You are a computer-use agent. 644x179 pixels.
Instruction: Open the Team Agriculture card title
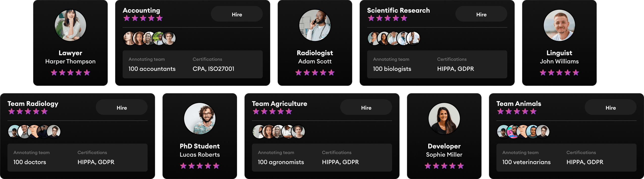click(x=279, y=104)
